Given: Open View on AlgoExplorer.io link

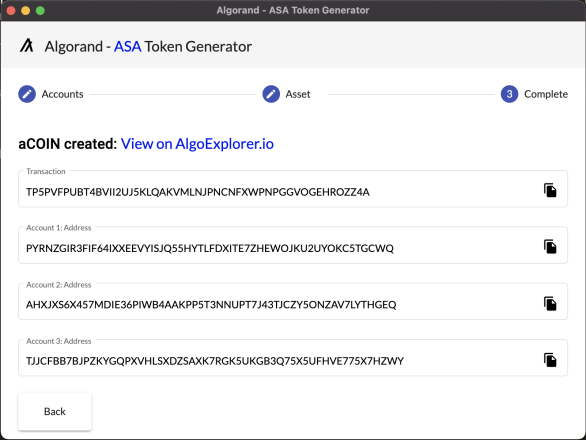Looking at the screenshot, I should pos(197,144).
